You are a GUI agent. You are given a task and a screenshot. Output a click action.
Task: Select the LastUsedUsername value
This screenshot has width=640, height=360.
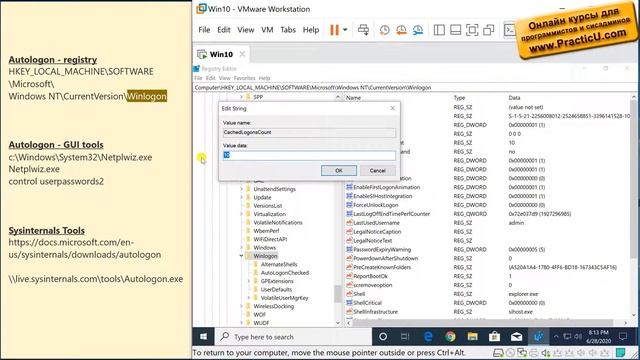[x=376, y=223]
